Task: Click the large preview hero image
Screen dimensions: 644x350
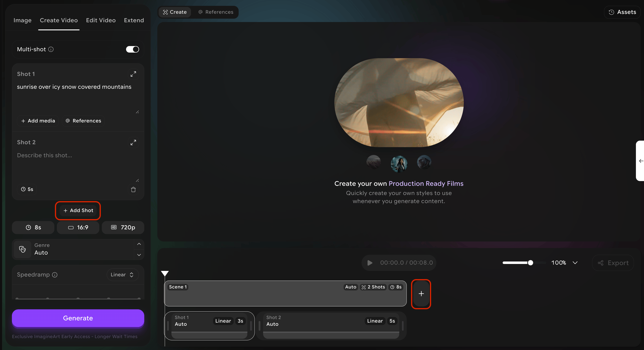Action: (x=399, y=102)
